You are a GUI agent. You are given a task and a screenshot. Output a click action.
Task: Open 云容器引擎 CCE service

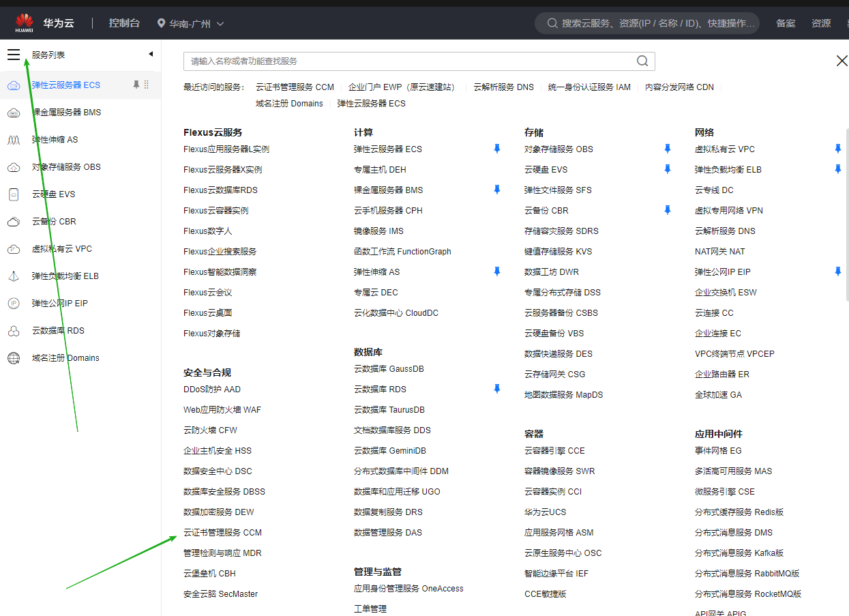[554, 451]
